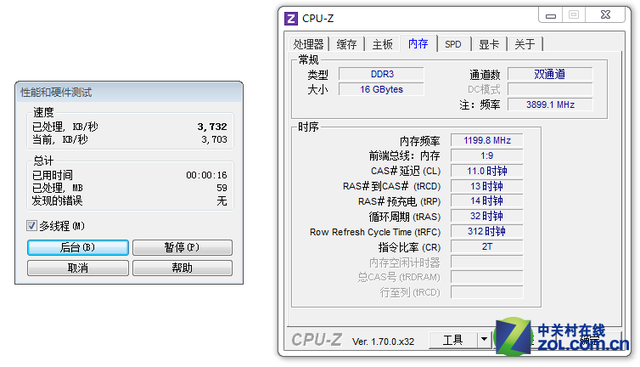This screenshot has width=640, height=367.
Task: Close the CPU-Z window
Action: tap(606, 15)
